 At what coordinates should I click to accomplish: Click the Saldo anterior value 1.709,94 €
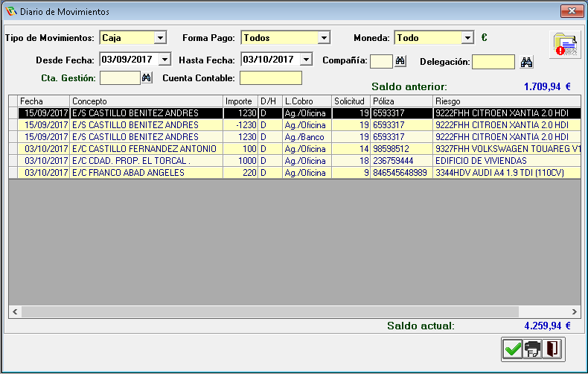[547, 86]
